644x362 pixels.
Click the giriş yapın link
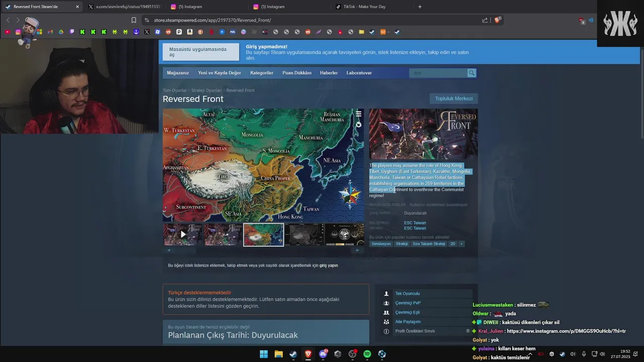329,265
